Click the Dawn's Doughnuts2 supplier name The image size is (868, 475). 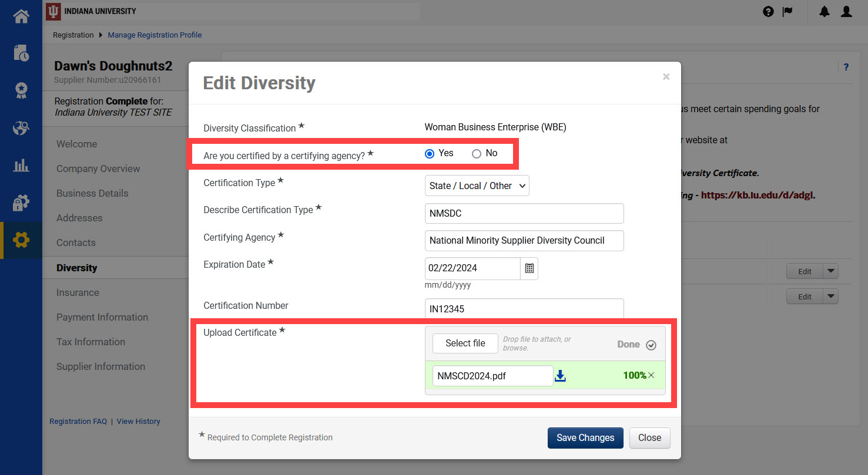(x=113, y=66)
